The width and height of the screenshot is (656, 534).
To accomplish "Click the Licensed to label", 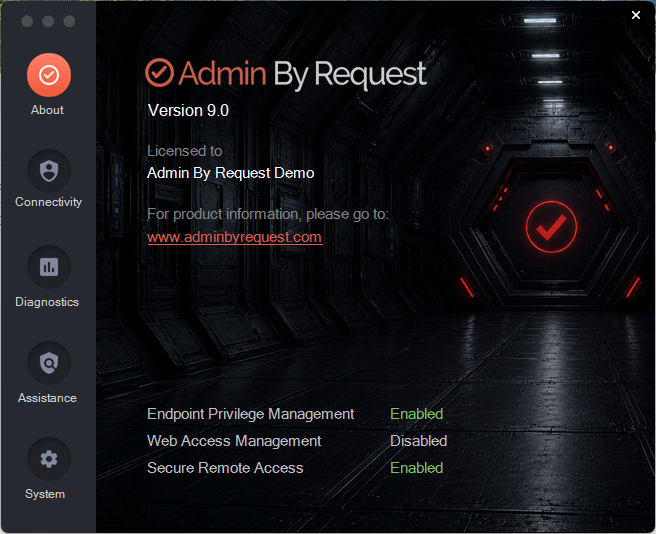I will (184, 151).
